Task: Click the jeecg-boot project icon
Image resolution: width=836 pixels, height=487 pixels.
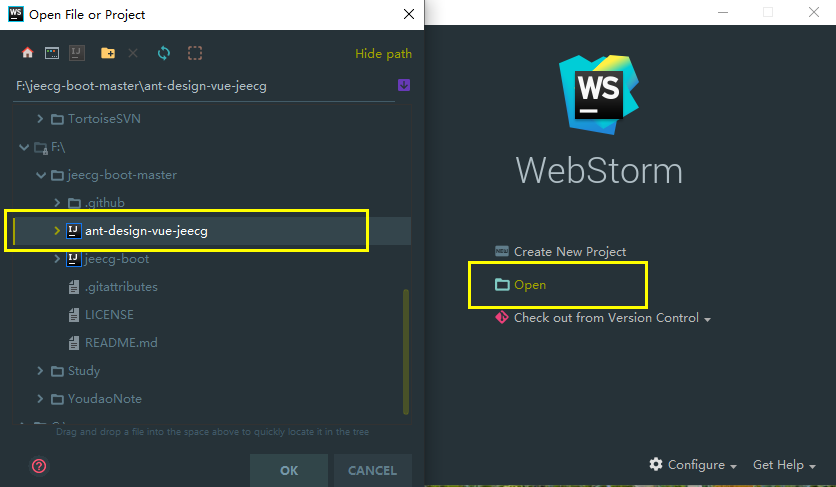Action: [x=74, y=259]
